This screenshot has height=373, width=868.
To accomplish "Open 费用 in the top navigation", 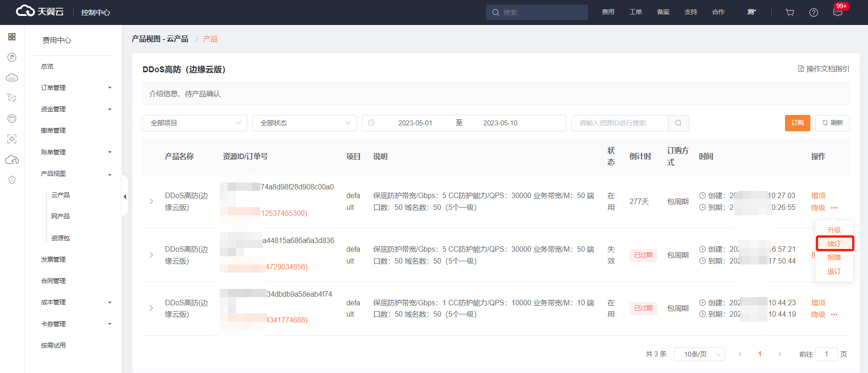I will [608, 12].
